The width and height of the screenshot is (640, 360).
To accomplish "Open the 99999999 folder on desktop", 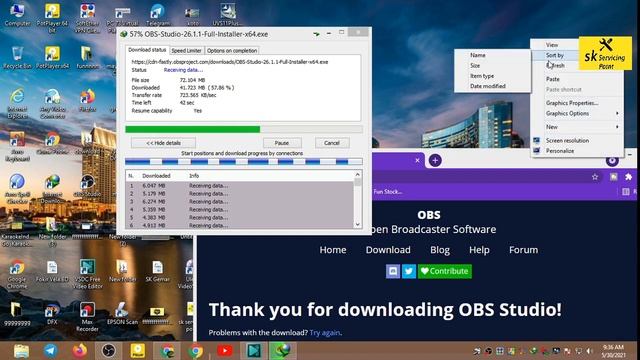I will [17, 313].
